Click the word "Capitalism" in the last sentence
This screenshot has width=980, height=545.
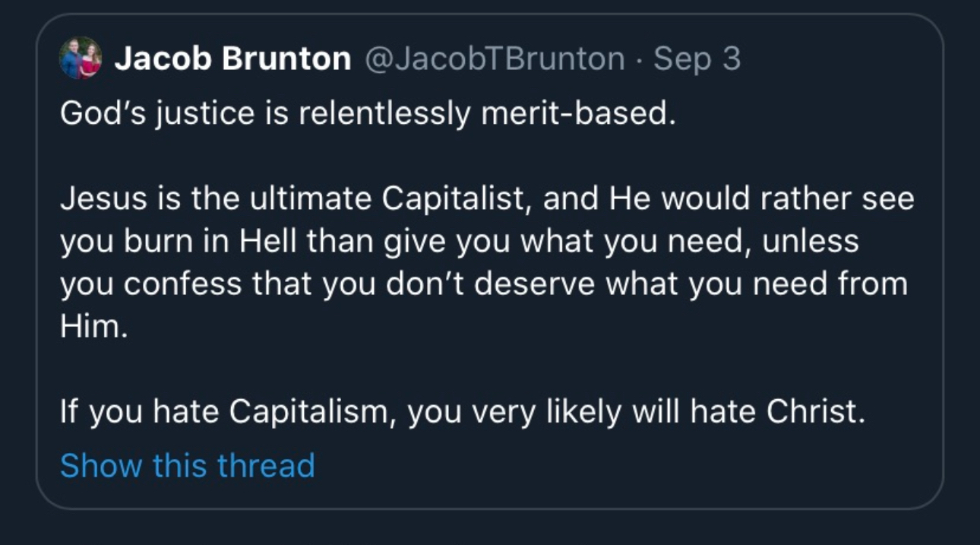(x=311, y=412)
